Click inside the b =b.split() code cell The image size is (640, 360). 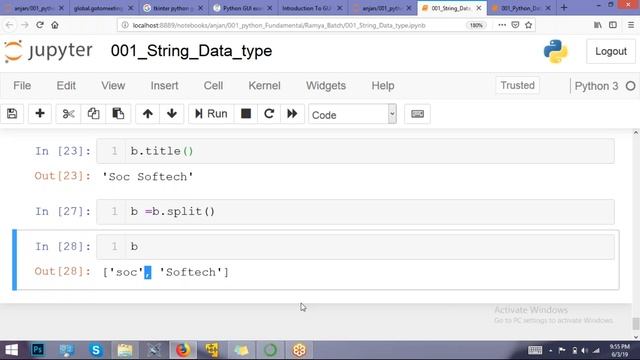click(355, 211)
